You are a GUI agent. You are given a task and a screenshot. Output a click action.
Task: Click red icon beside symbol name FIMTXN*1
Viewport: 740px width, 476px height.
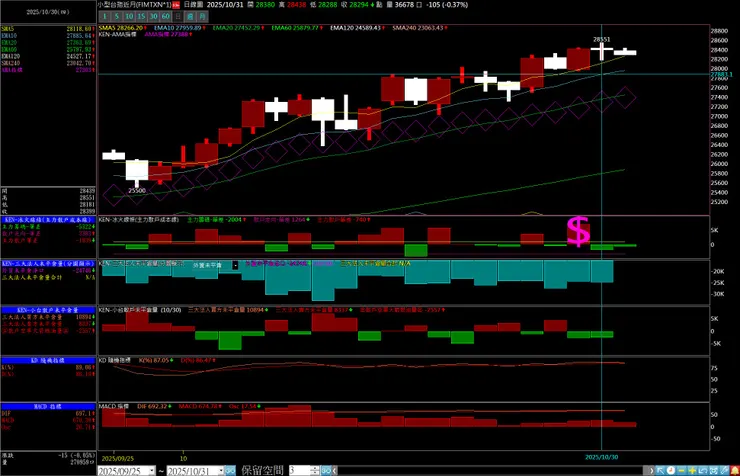pyautogui.click(x=176, y=5)
